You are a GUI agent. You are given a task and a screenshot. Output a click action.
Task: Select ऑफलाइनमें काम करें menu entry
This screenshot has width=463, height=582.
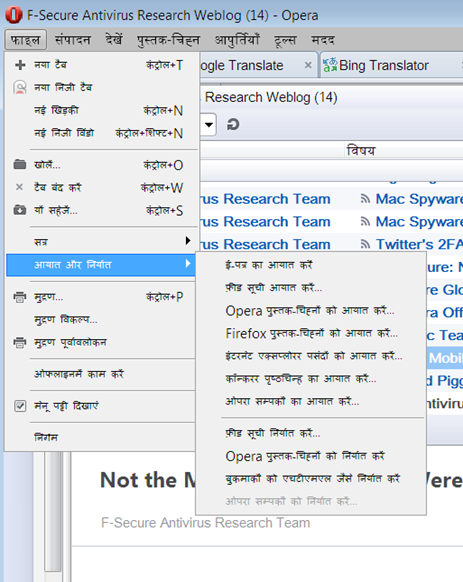click(x=101, y=374)
